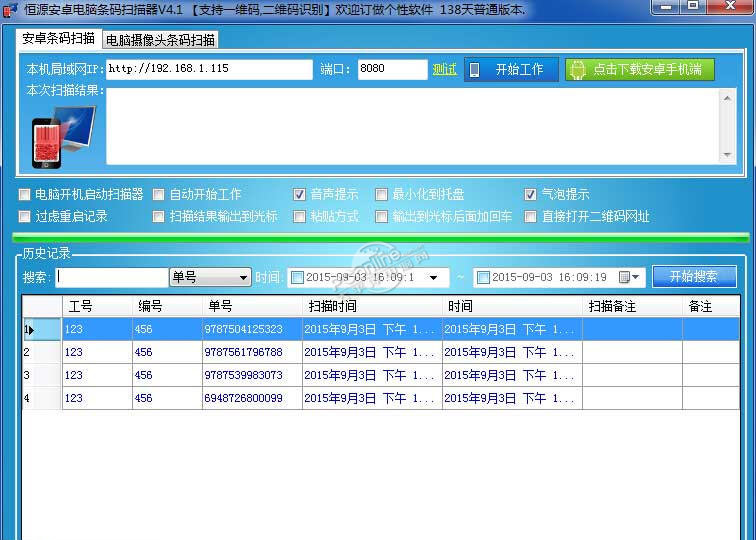Click the 测试 link
This screenshot has height=540, width=756.
click(x=444, y=69)
